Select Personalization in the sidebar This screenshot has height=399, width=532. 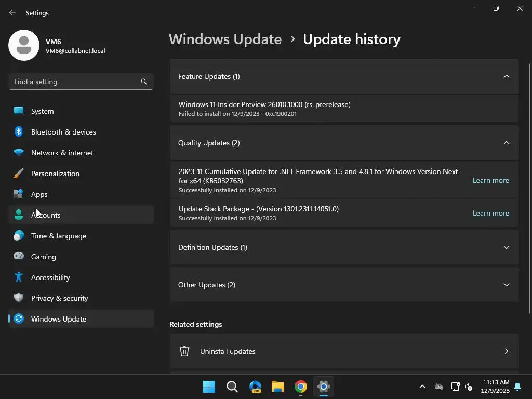81,173
